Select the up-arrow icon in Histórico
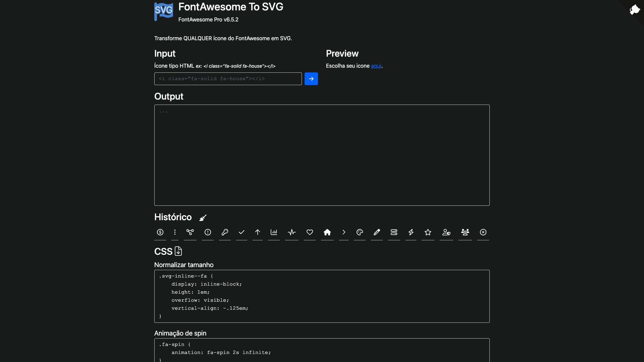Viewport: 644px width, 362px height. tap(258, 232)
